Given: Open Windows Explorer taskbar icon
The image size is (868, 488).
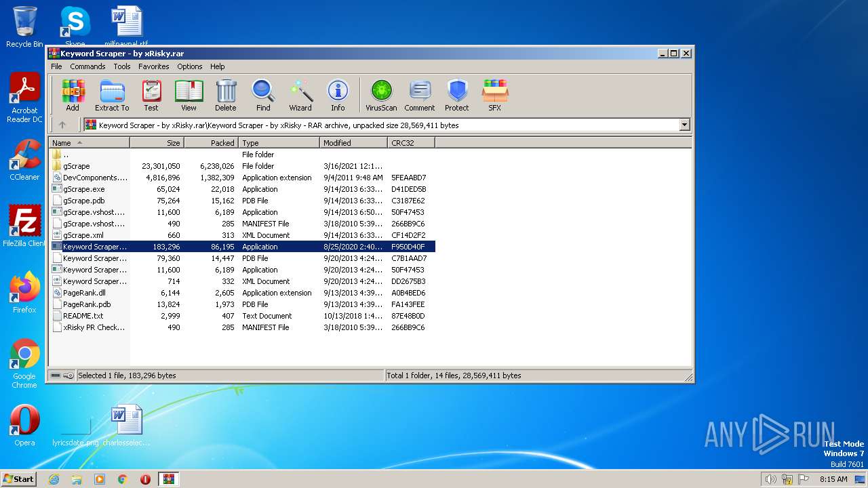Looking at the screenshot, I should (77, 479).
